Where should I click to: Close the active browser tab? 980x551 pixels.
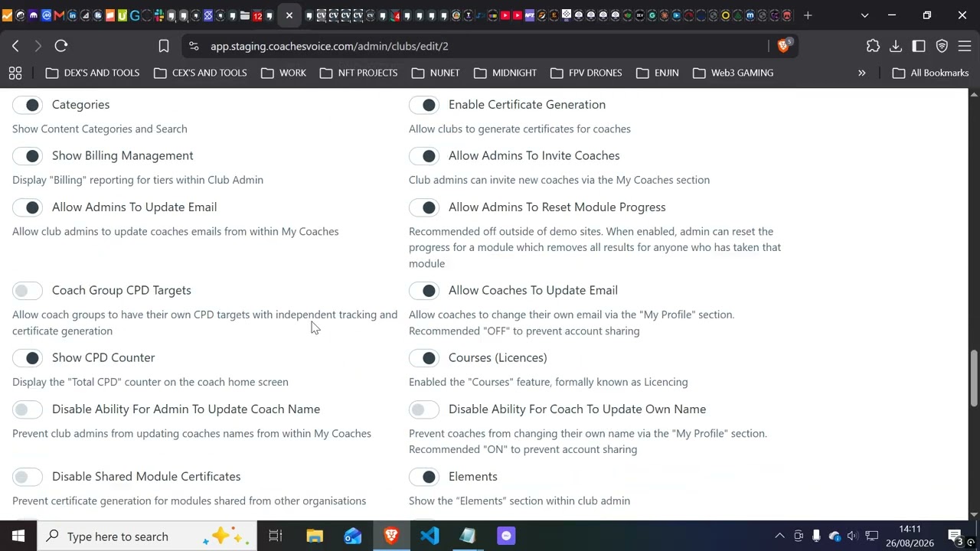(289, 15)
